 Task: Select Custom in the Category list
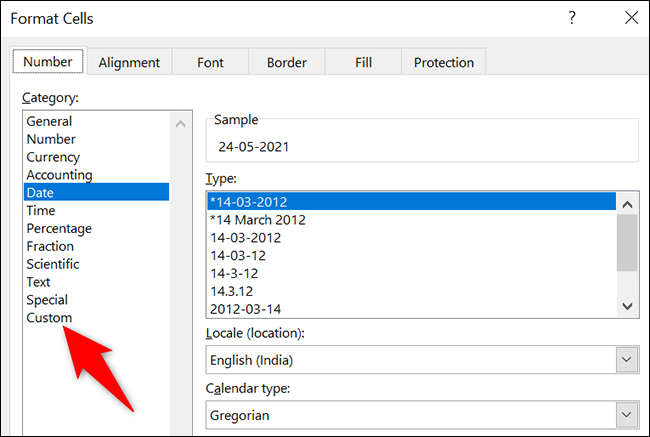pos(49,318)
